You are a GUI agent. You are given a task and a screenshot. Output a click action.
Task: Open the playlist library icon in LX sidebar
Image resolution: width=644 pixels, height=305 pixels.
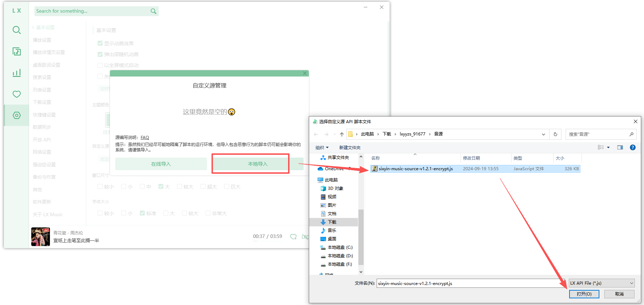point(17,52)
